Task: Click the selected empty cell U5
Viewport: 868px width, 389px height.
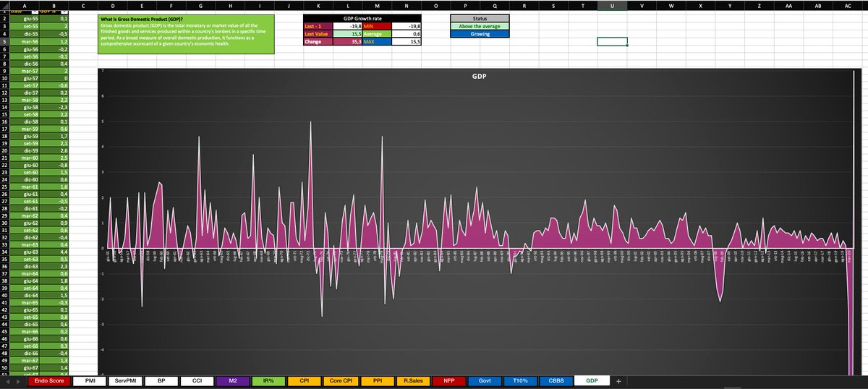Action: click(612, 41)
